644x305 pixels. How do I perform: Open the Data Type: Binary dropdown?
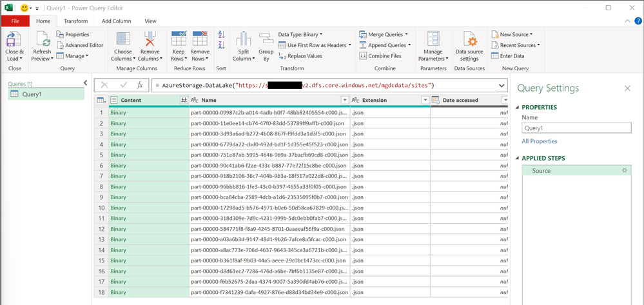pyautogui.click(x=300, y=35)
